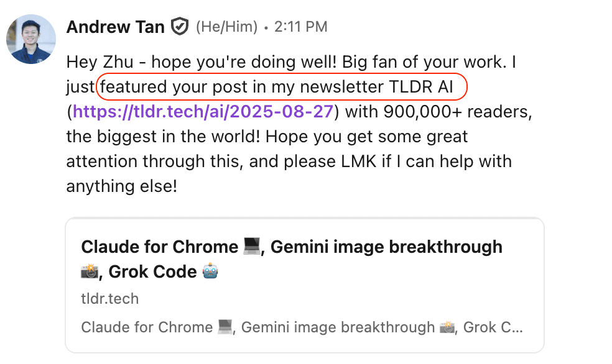612x364 pixels.
Task: Open Andrew Tan's name link
Action: pyautogui.click(x=115, y=27)
